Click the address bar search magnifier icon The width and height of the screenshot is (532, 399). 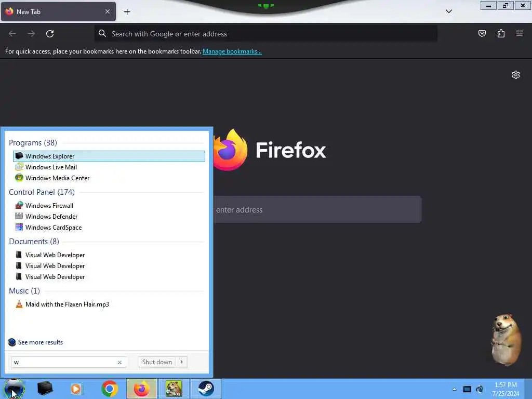(102, 33)
